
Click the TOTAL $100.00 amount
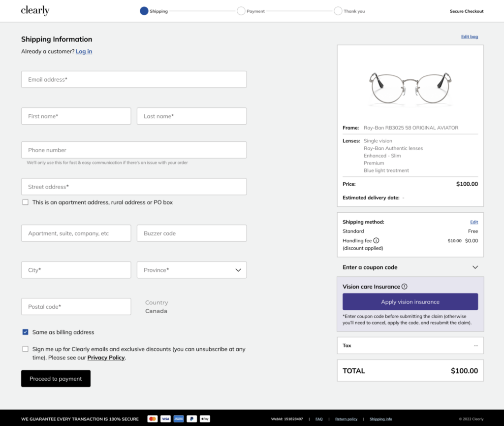coord(464,371)
